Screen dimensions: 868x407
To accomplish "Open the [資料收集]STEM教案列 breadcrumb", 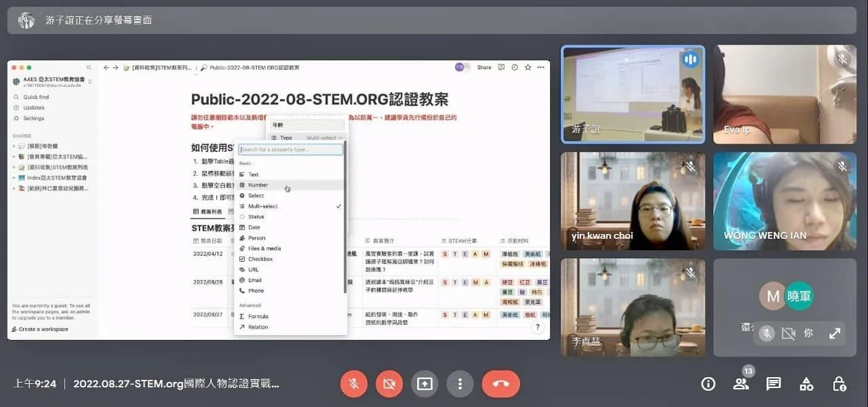I will (158, 68).
